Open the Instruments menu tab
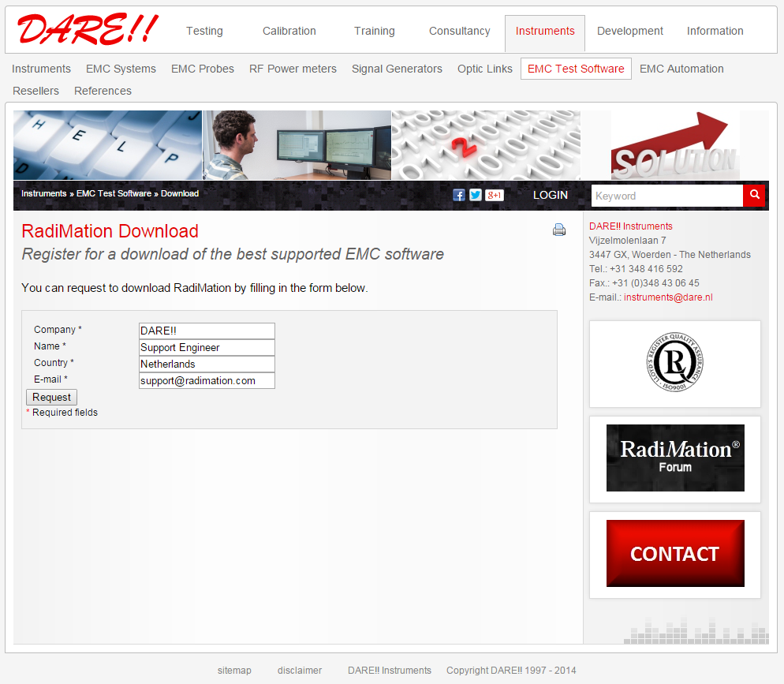784x684 pixels. click(545, 31)
